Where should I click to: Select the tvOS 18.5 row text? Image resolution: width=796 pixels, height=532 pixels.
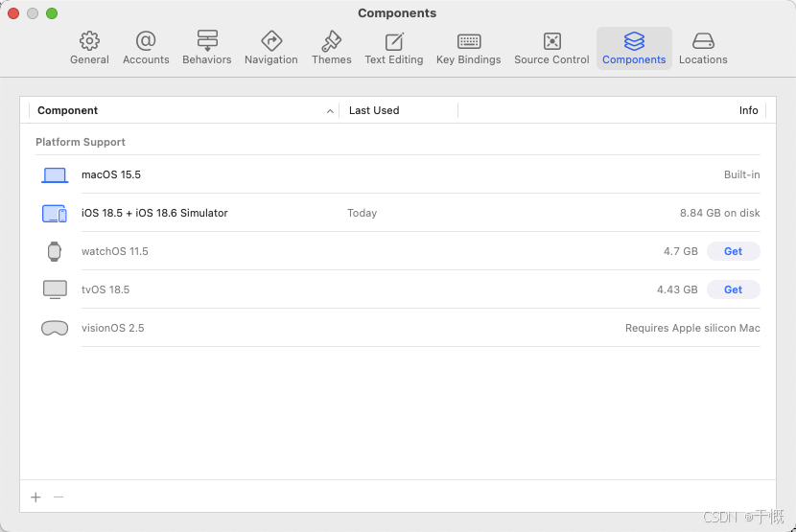click(105, 289)
